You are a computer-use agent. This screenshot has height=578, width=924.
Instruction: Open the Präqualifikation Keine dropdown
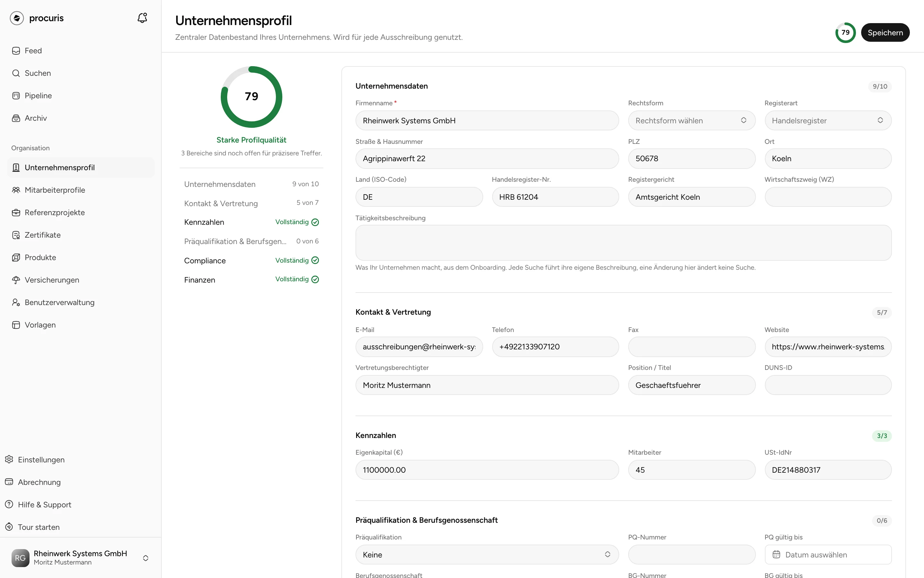point(487,555)
